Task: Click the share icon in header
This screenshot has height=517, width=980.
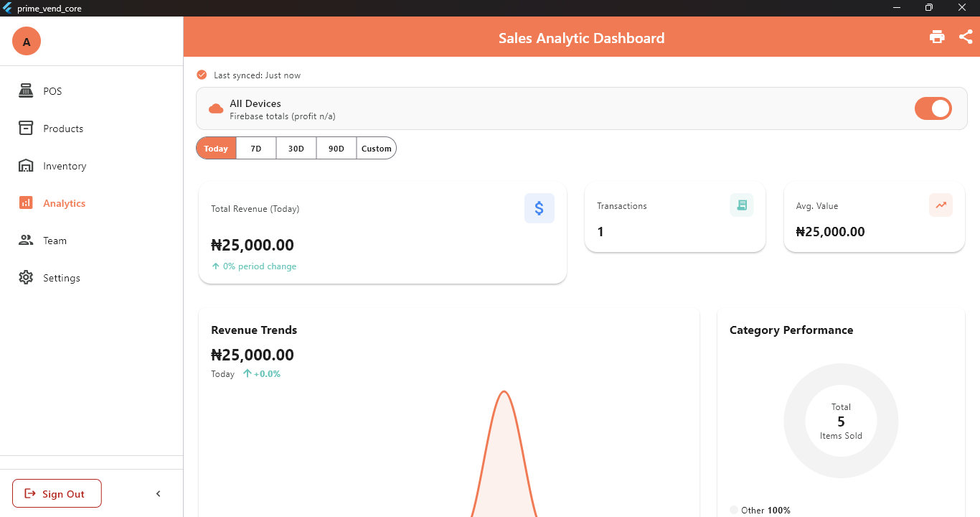Action: tap(966, 37)
